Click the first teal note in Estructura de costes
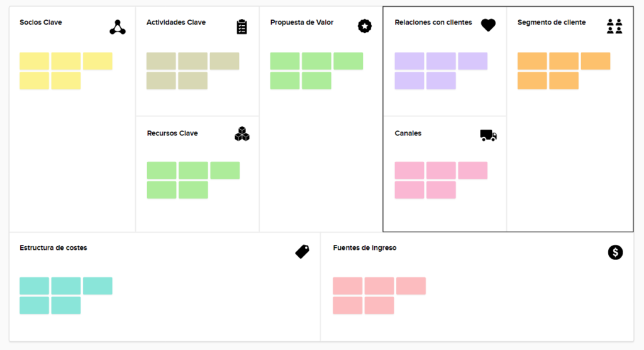Viewport: 644px width, 350px height. click(34, 286)
